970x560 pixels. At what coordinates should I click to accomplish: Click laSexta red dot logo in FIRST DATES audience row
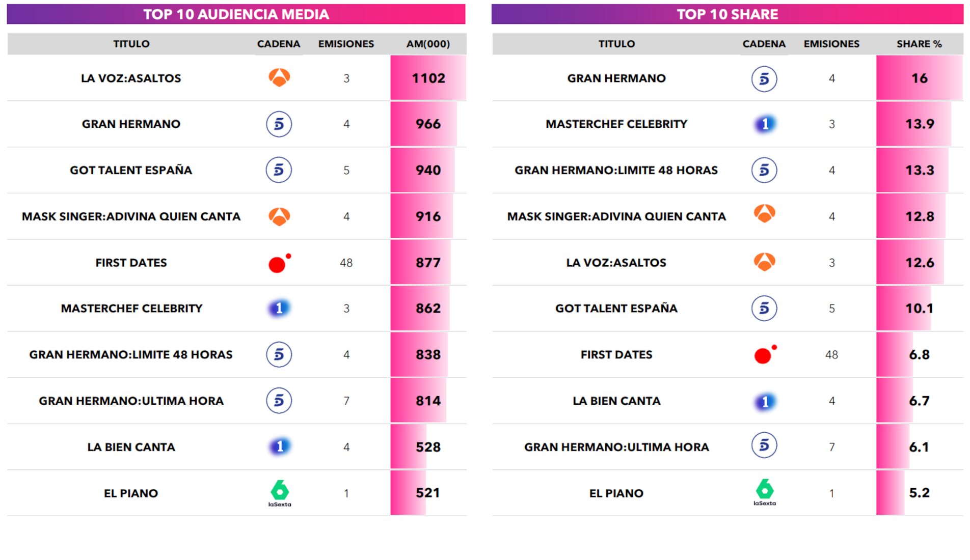(x=278, y=264)
